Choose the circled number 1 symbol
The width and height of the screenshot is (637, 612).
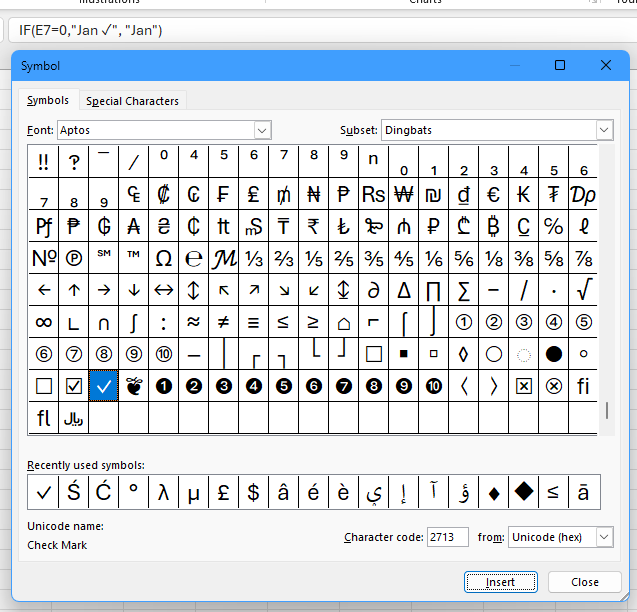[x=464, y=322]
